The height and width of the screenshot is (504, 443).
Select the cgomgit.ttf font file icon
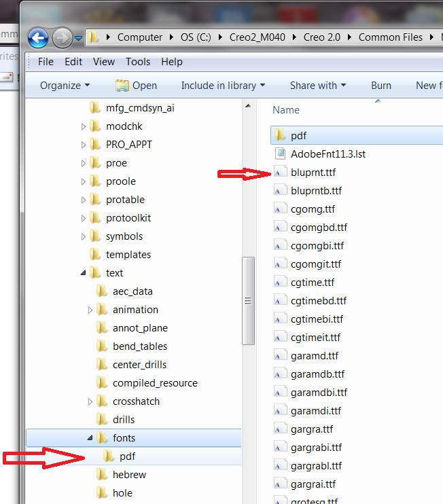point(280,264)
